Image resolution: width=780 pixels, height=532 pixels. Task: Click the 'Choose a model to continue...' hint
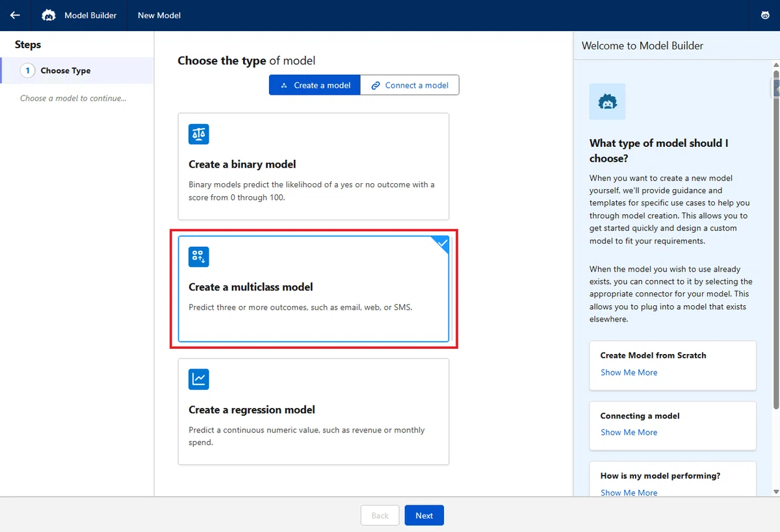click(73, 98)
